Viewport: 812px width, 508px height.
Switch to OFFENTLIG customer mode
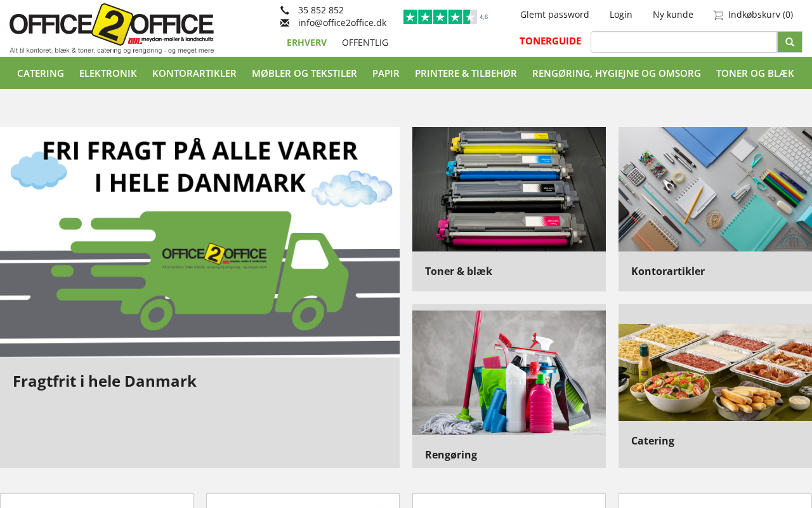pos(365,43)
